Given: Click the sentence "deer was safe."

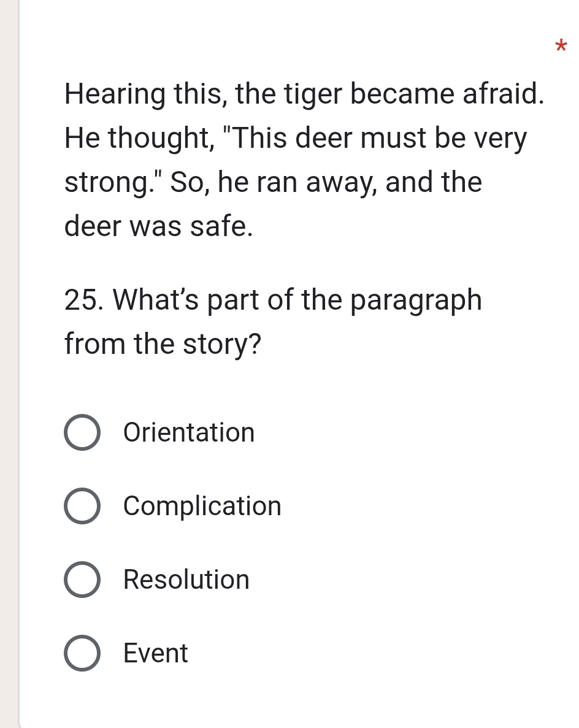Looking at the screenshot, I should pyautogui.click(x=159, y=227).
